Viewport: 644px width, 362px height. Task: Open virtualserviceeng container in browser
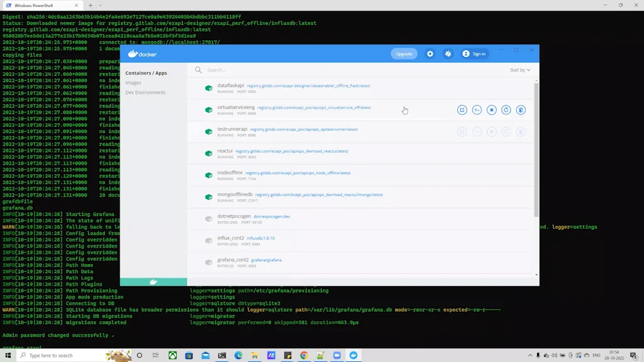[x=462, y=109]
